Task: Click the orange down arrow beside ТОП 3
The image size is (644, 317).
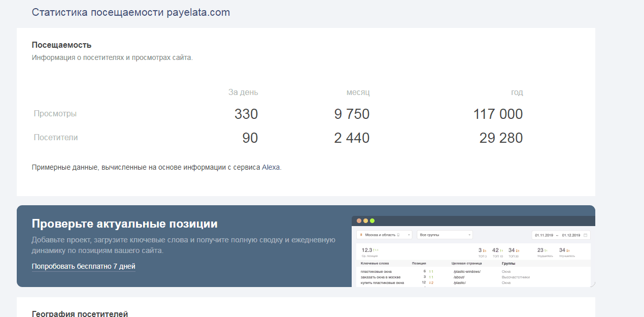Action: click(485, 250)
